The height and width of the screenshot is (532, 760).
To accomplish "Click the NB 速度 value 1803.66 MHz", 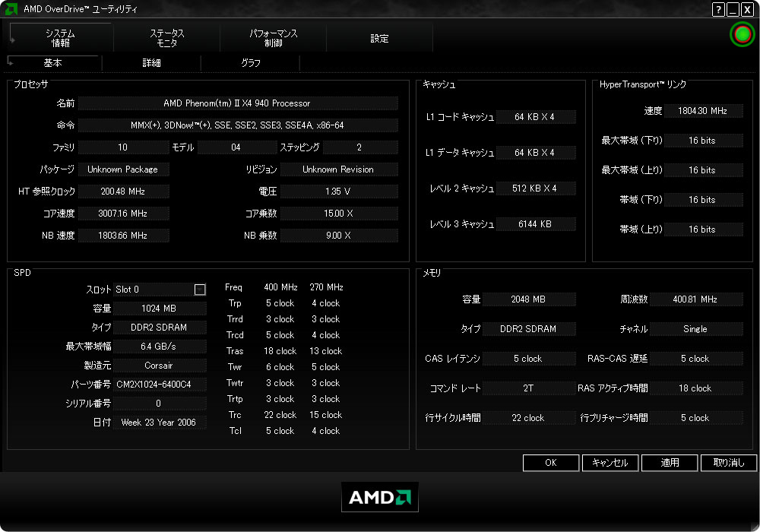I will [x=123, y=236].
